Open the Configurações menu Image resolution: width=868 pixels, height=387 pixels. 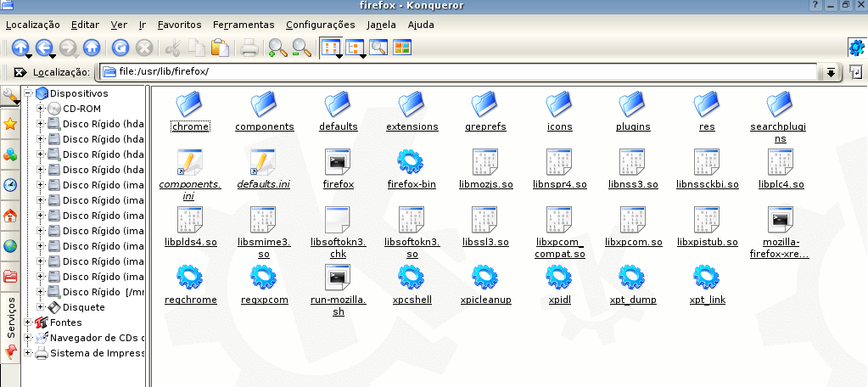(x=321, y=25)
